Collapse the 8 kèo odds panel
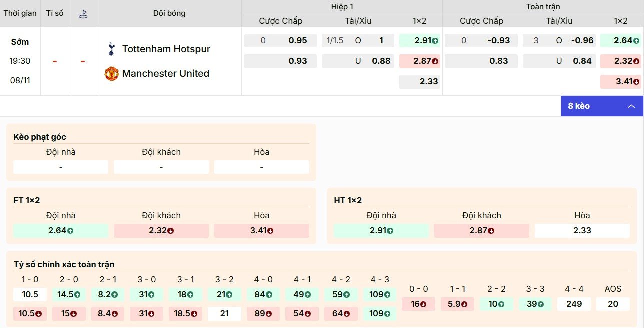The width and height of the screenshot is (644, 328). click(631, 106)
